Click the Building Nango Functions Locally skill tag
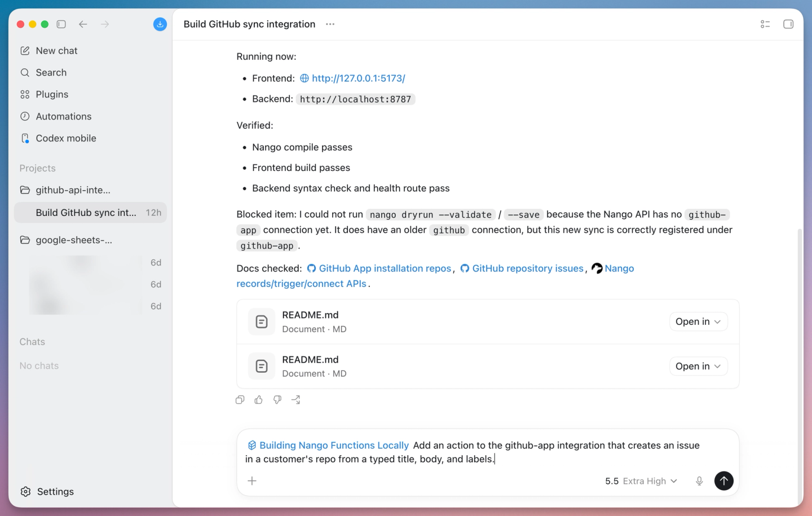 [x=328, y=446]
